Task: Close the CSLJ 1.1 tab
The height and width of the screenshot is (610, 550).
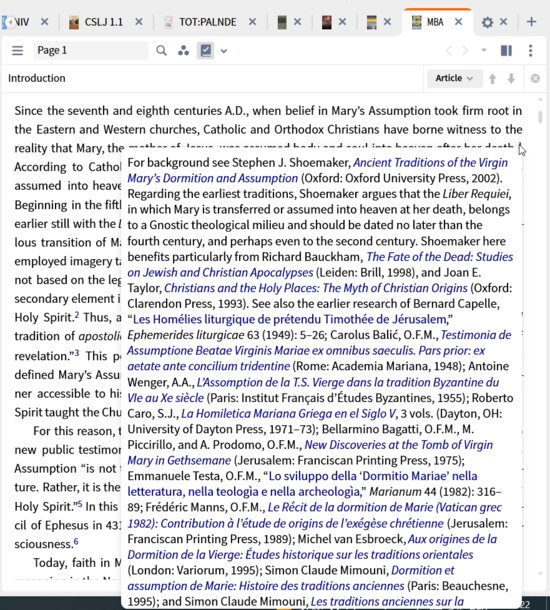Action: point(138,22)
